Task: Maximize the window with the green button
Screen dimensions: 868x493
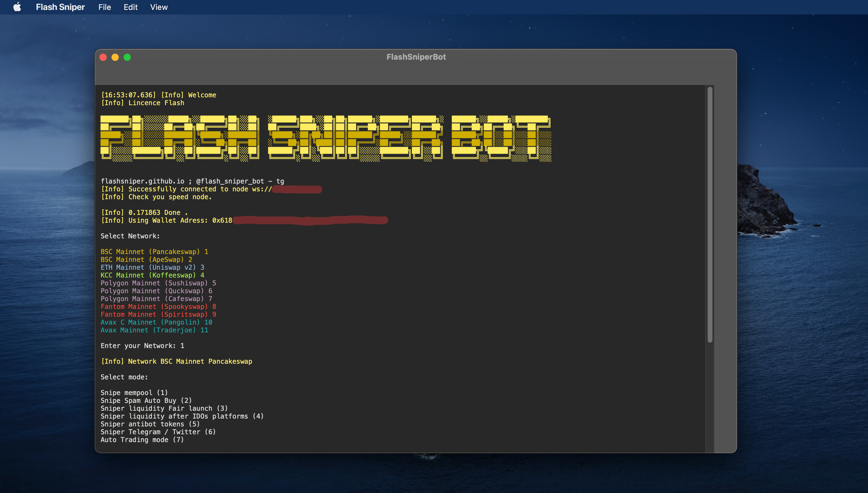Action: (127, 57)
